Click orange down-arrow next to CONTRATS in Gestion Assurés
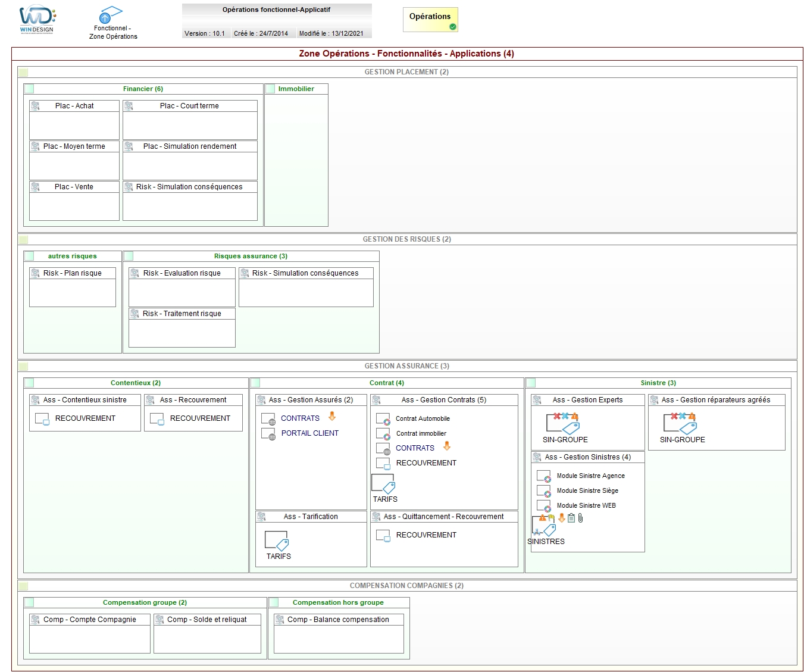Viewport: 804px width, 672px height. click(332, 417)
